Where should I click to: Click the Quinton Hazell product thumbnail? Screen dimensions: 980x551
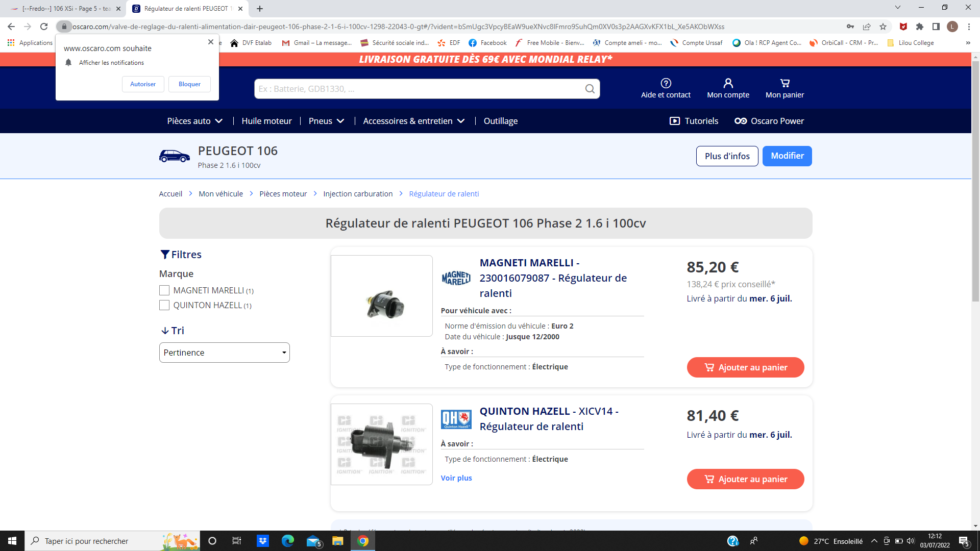[x=381, y=444]
